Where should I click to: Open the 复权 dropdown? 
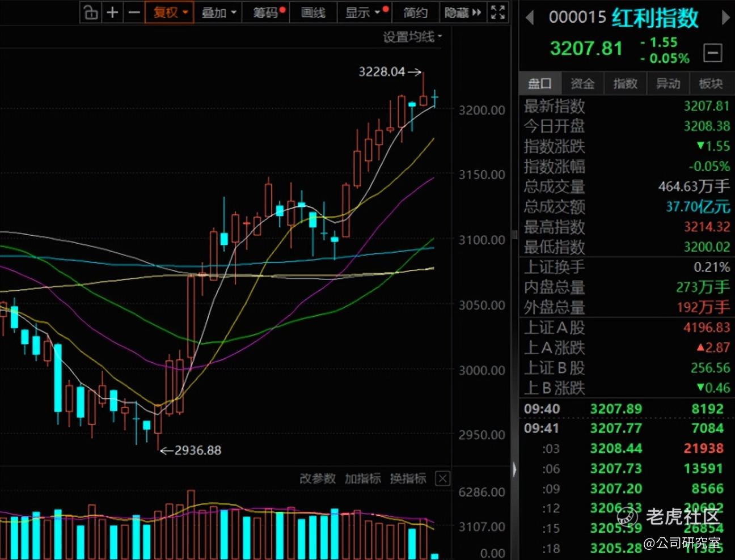coord(170,12)
